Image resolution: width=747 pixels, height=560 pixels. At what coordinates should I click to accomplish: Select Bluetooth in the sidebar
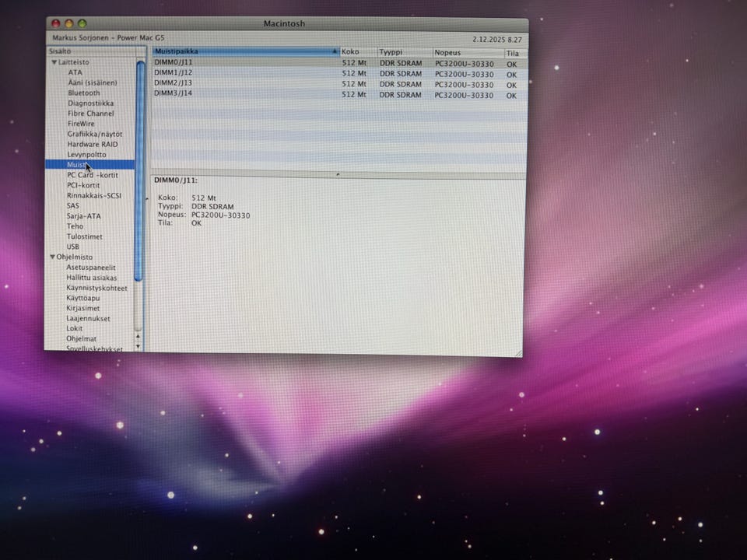pyautogui.click(x=83, y=93)
